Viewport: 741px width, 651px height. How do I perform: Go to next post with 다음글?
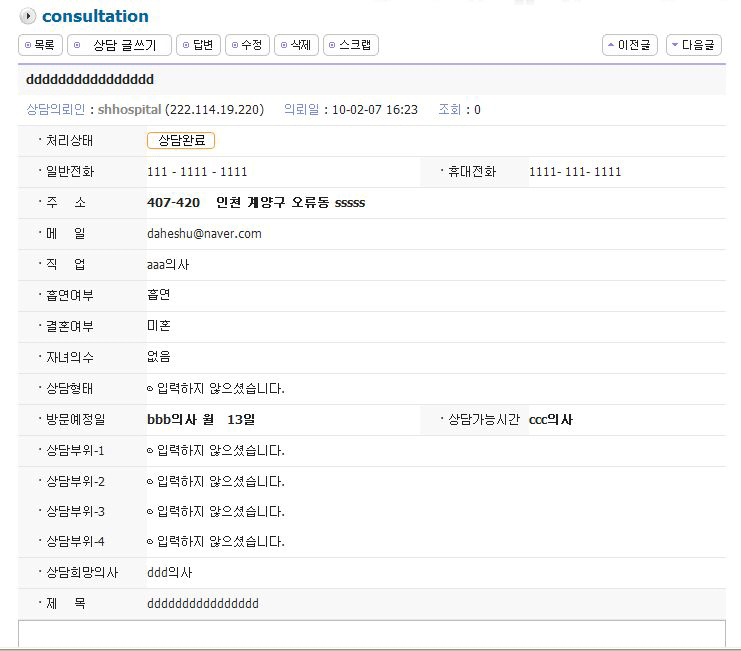coord(693,45)
